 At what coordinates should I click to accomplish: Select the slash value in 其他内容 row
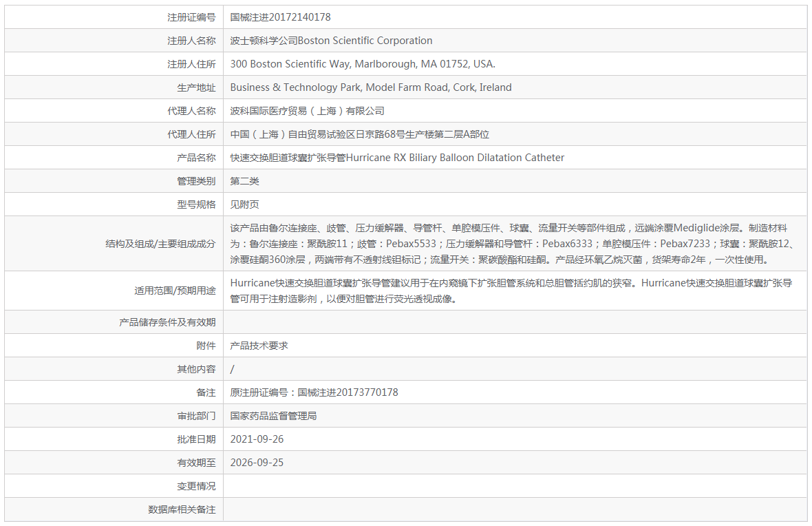click(232, 369)
